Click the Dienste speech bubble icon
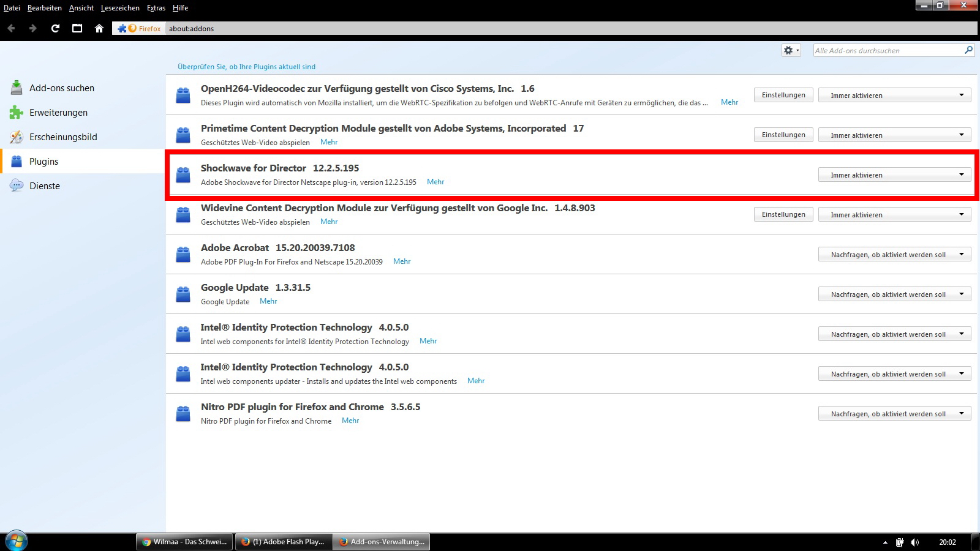This screenshot has height=551, width=980. tap(17, 186)
